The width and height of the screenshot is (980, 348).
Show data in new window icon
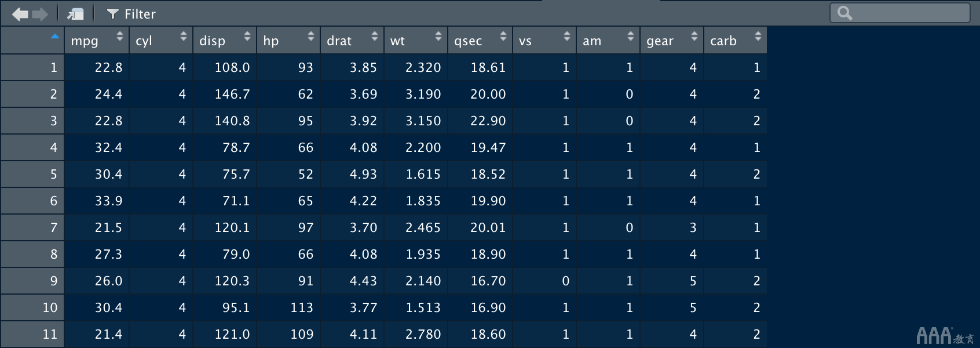click(75, 14)
